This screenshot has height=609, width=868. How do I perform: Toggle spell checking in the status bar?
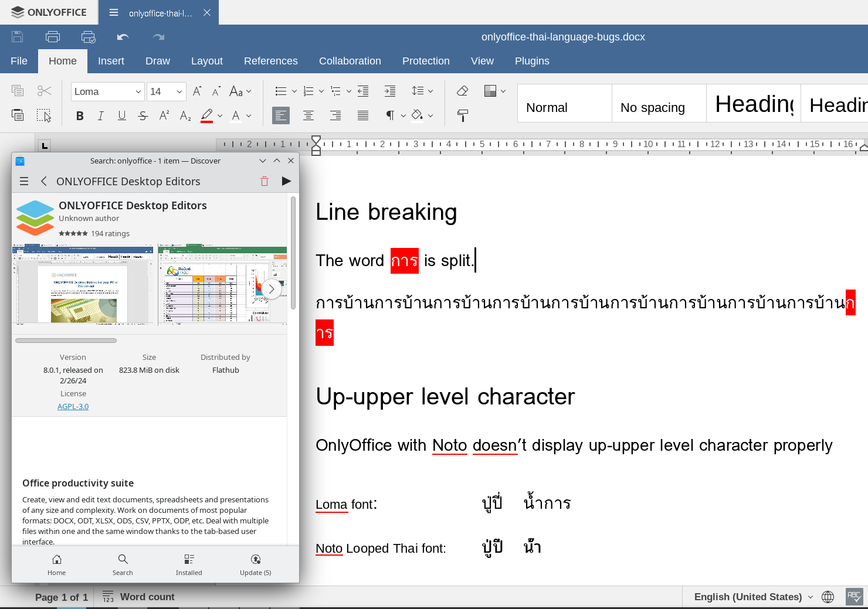click(x=855, y=597)
